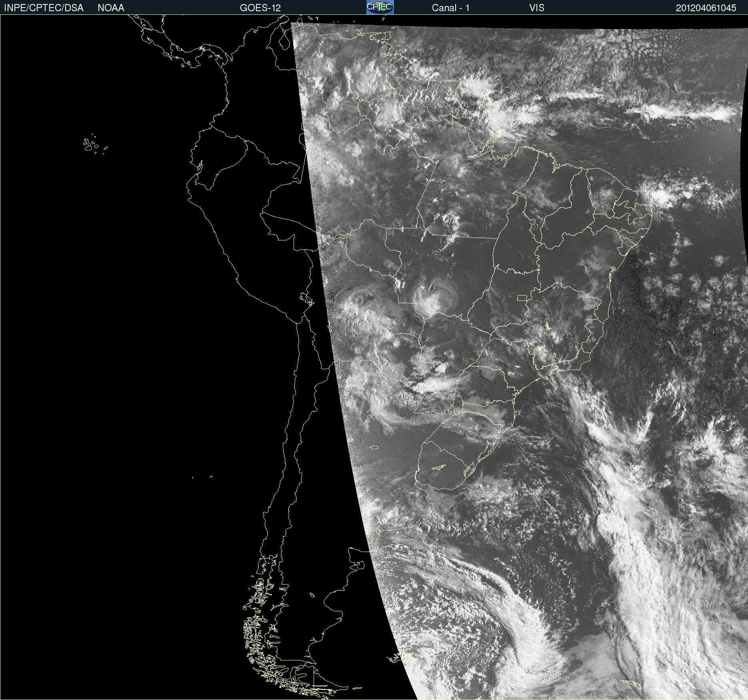Click the 'Canal - 1' label
Image resolution: width=748 pixels, height=700 pixels.
pyautogui.click(x=450, y=8)
